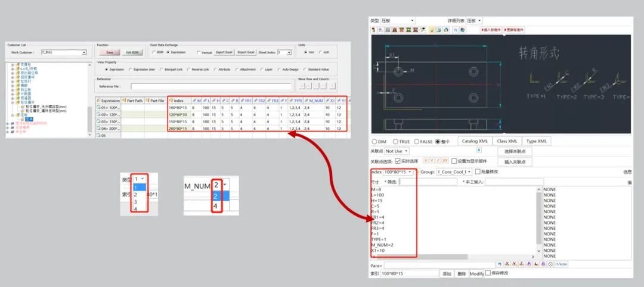This screenshot has width=644, height=287.
Task: Open the 类型 压板 dropdown in right panel
Action: pyautogui.click(x=398, y=20)
